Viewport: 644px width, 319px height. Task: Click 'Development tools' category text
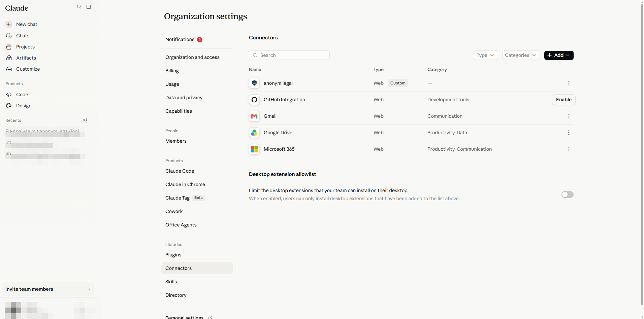click(x=448, y=100)
